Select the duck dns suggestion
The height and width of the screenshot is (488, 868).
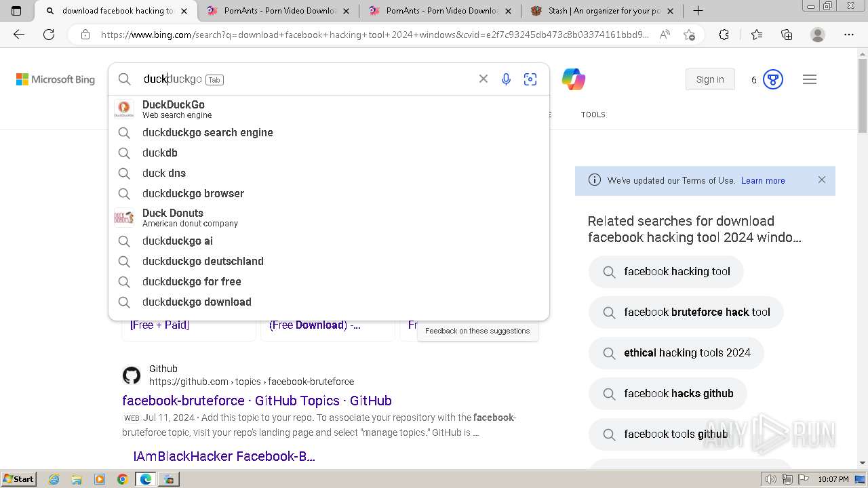pos(329,174)
